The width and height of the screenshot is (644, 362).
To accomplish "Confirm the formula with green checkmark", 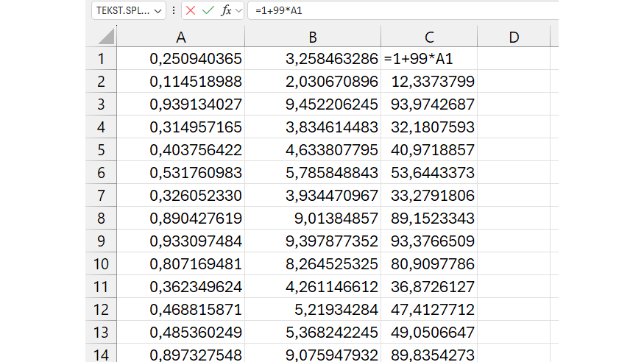I will pyautogui.click(x=208, y=10).
